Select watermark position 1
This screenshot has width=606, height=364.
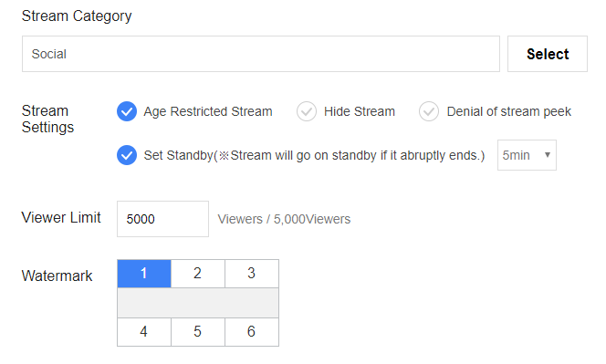[144, 274]
